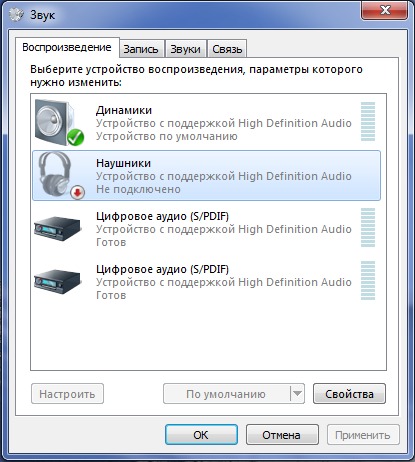Viewport: 415px width, 462px height.
Task: Click the Отмена button
Action: tap(282, 434)
